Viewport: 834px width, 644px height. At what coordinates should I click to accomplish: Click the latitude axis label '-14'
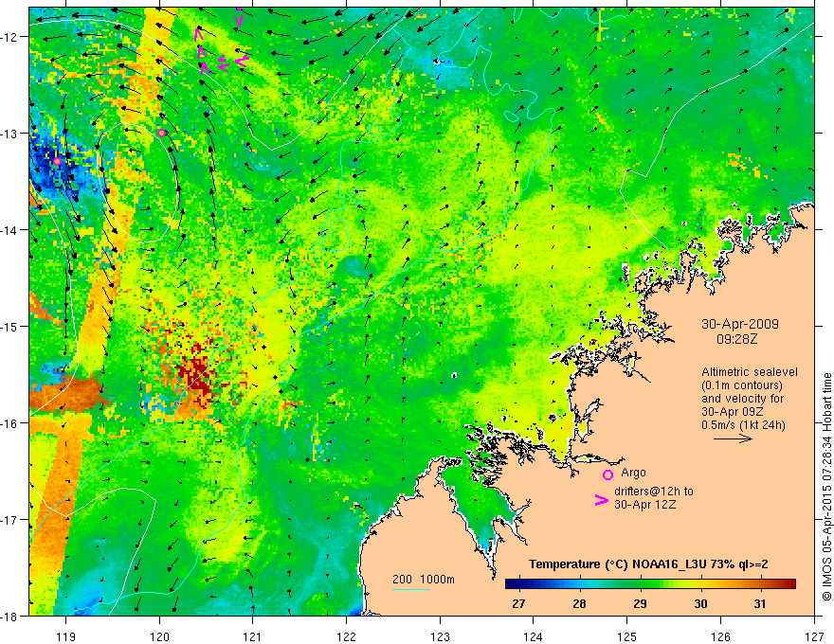pyautogui.click(x=10, y=229)
